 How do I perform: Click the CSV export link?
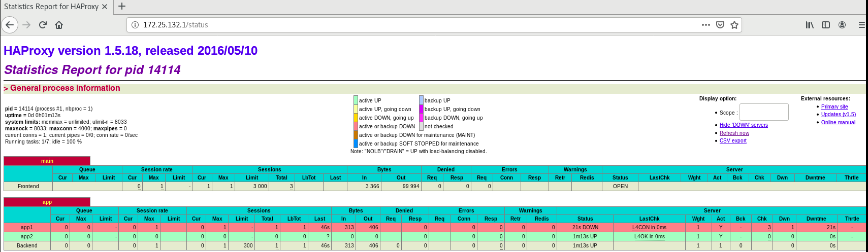pos(733,140)
